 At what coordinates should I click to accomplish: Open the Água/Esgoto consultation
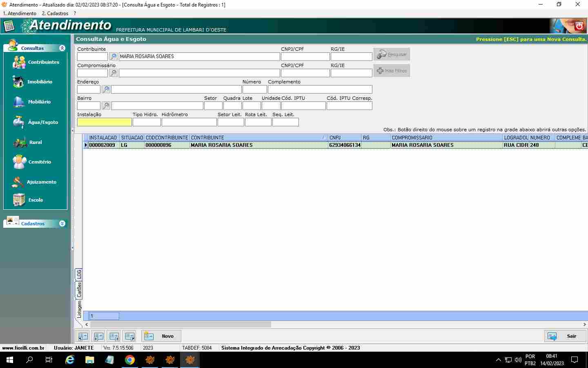click(19, 122)
